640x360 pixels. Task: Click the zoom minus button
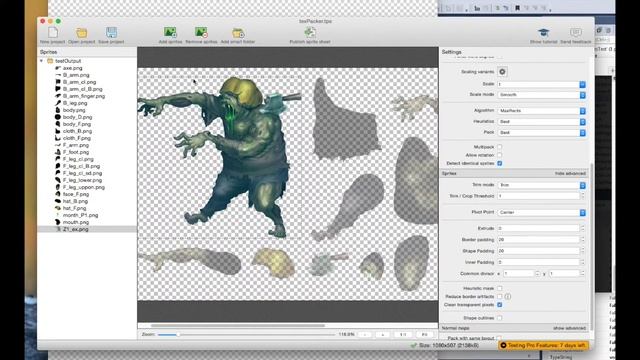(x=364, y=334)
